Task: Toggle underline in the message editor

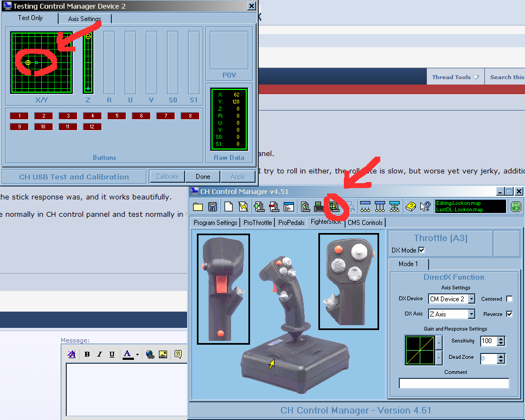Action: coord(112,354)
